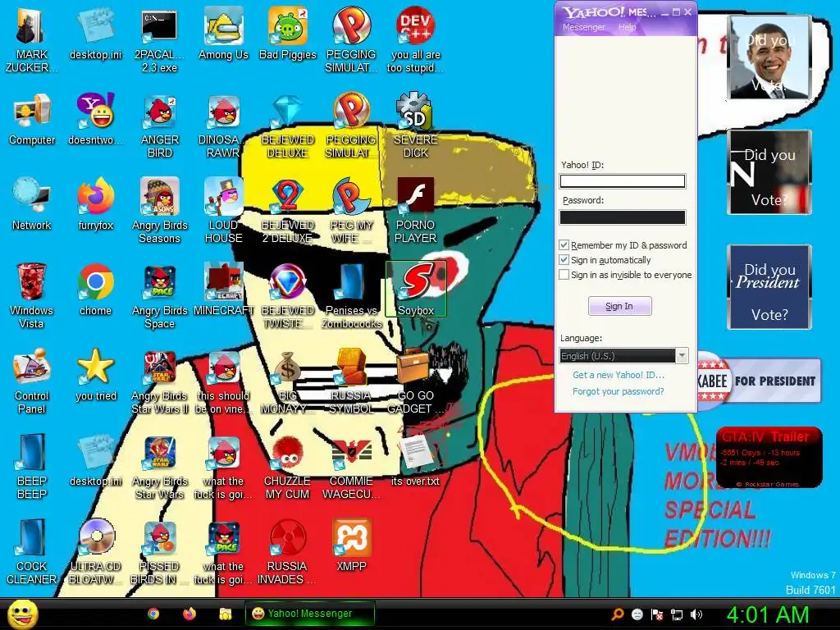Open the Messenger menu

[x=583, y=27]
